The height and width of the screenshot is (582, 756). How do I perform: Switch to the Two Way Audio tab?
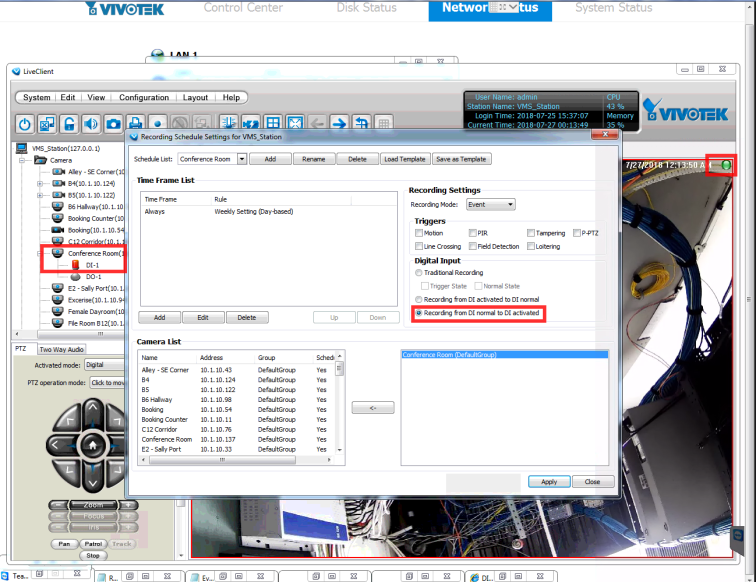coord(62,349)
